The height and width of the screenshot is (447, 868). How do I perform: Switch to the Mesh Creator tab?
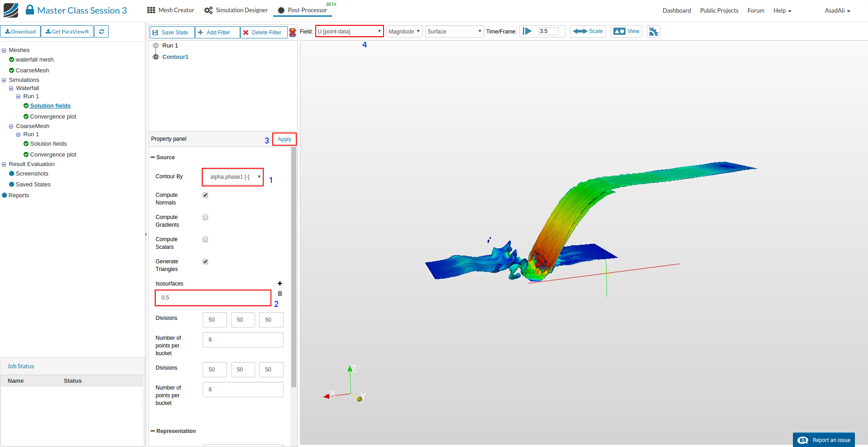(x=171, y=10)
